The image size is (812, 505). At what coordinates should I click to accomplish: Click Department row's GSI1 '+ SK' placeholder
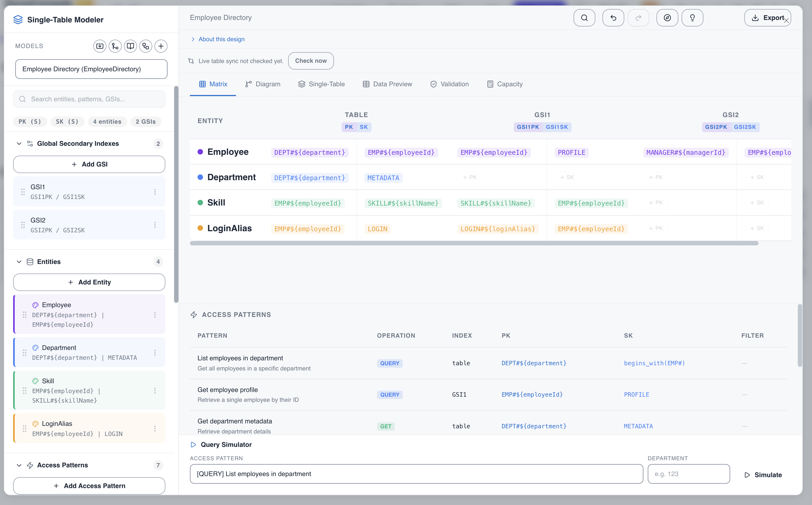tap(567, 177)
